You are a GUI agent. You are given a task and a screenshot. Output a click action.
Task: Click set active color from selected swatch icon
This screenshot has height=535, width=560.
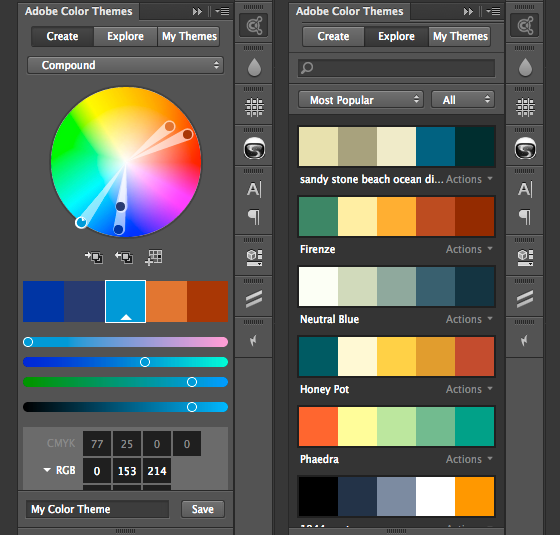[124, 257]
